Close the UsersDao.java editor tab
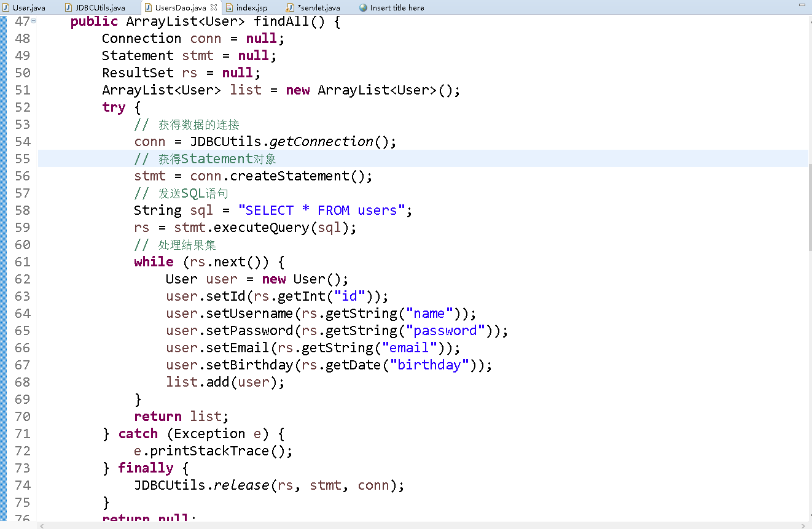Viewport: 812px width, 529px height. tap(214, 7)
